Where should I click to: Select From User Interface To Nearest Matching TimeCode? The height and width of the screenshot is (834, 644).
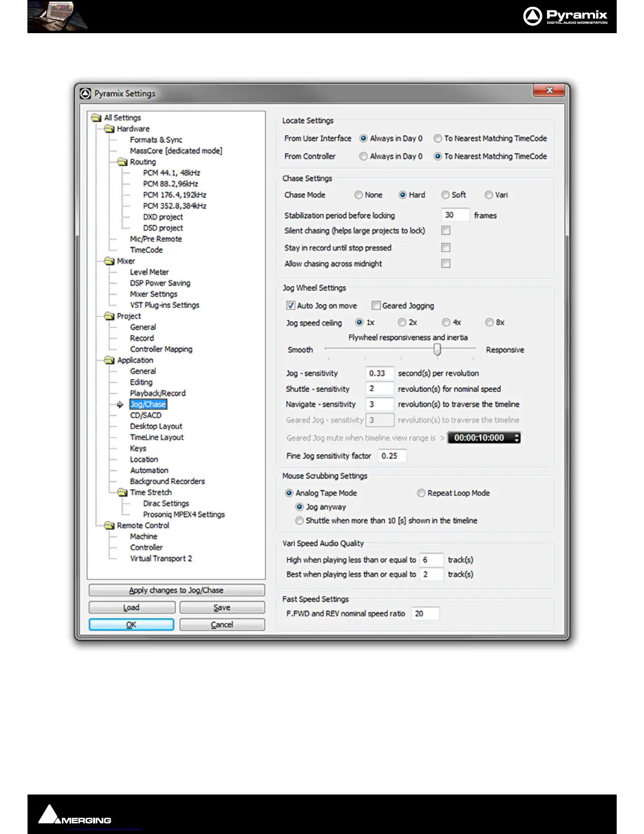pos(437,138)
